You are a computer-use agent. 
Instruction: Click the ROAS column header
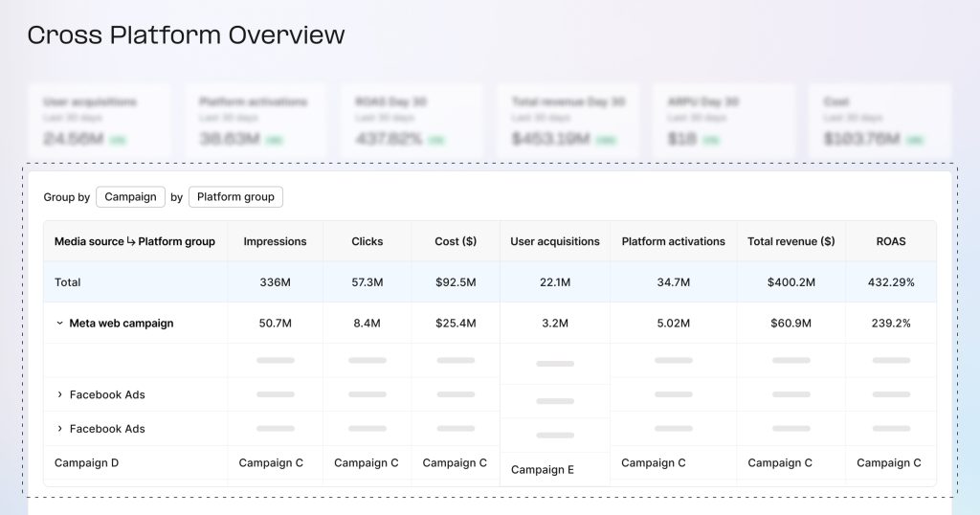coord(891,241)
